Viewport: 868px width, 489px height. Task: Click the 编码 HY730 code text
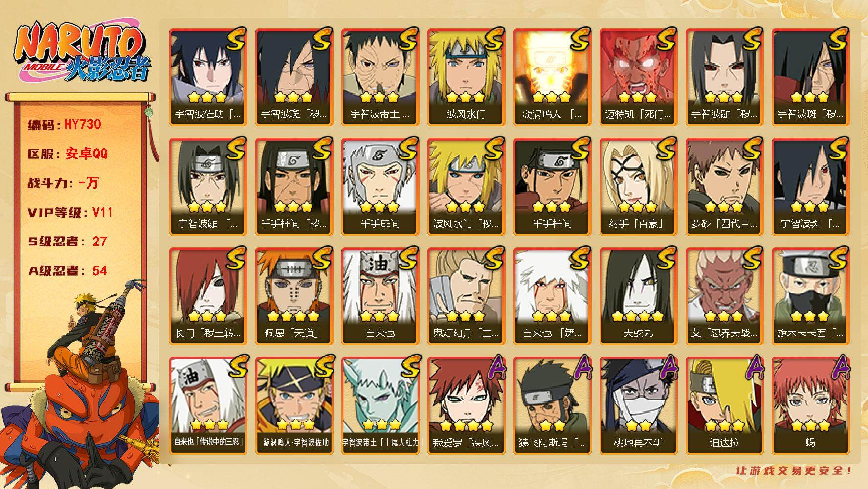[x=65, y=124]
